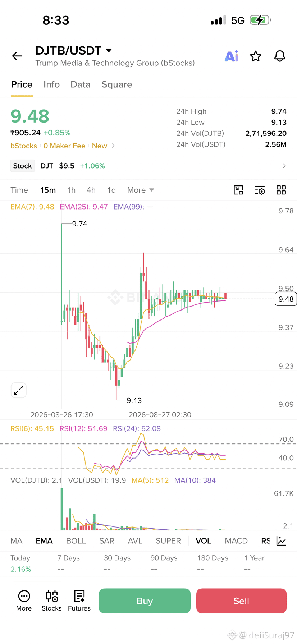Image resolution: width=297 pixels, height=644 pixels.
Task: Enable the BOLL indicator
Action: point(76,541)
